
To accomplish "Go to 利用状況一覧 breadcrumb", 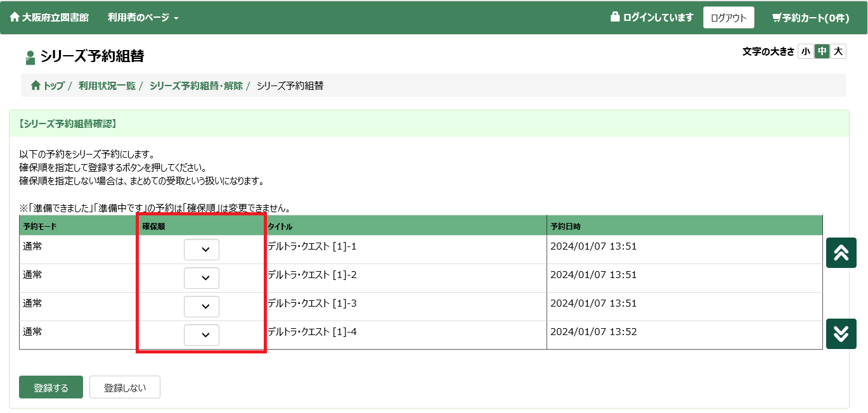I will (x=107, y=86).
